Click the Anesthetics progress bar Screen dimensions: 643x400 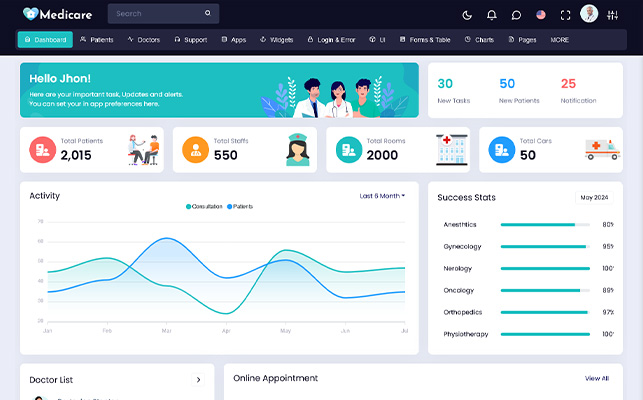coord(544,225)
